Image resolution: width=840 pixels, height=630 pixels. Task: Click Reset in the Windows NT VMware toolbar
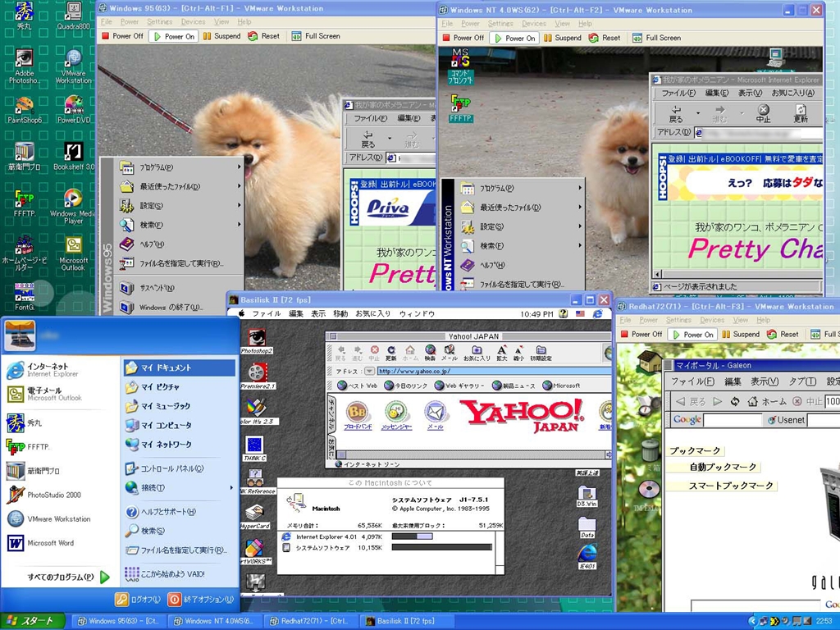coord(605,38)
